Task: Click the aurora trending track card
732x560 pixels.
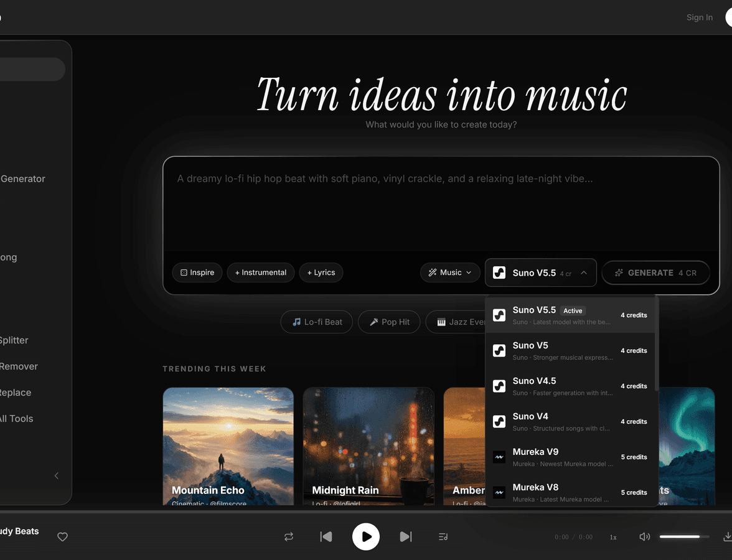Action: pyautogui.click(x=687, y=446)
